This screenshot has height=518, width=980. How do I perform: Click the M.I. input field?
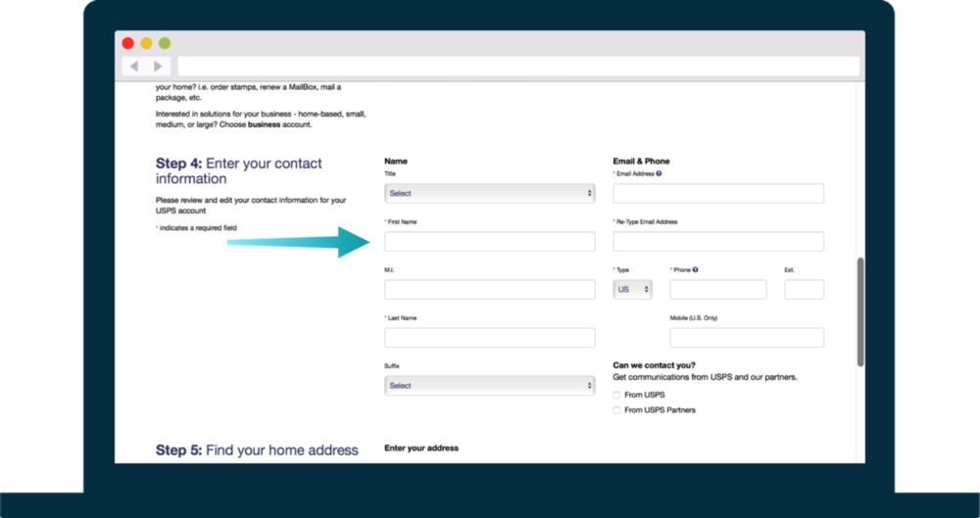coord(490,290)
